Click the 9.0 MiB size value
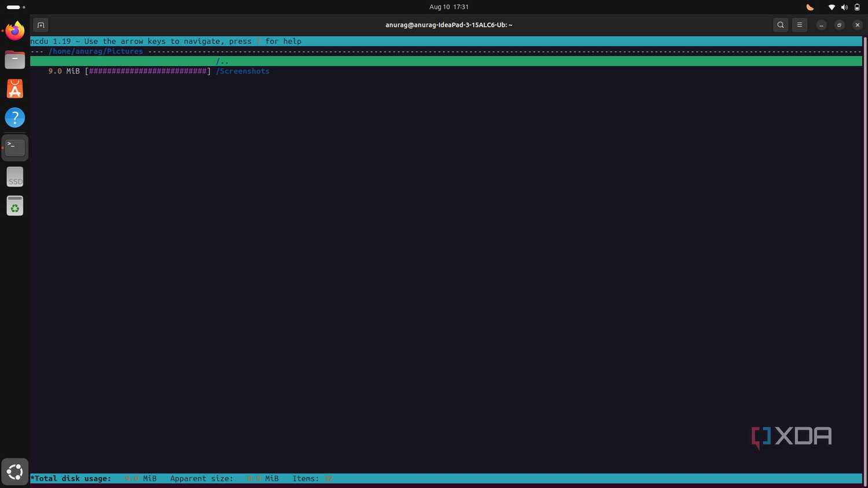The image size is (868, 488). pyautogui.click(x=64, y=71)
